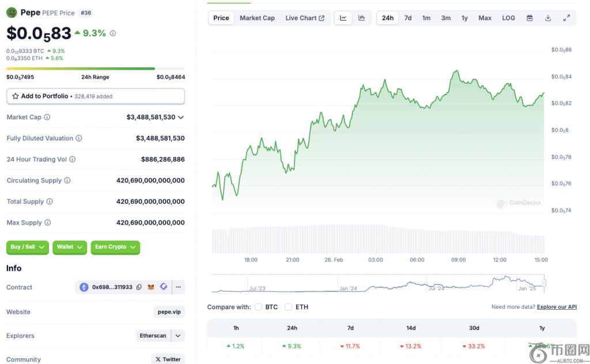Viewport: 590px width, 364px height.
Task: Click Add to Portfolio button
Action: pyautogui.click(x=96, y=96)
